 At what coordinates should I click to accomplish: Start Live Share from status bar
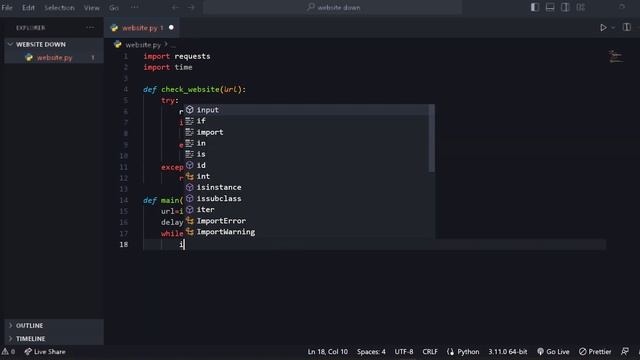tap(45, 351)
